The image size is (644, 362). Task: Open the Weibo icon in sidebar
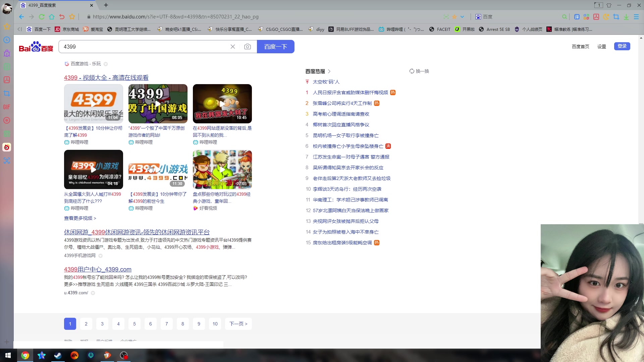click(x=7, y=147)
